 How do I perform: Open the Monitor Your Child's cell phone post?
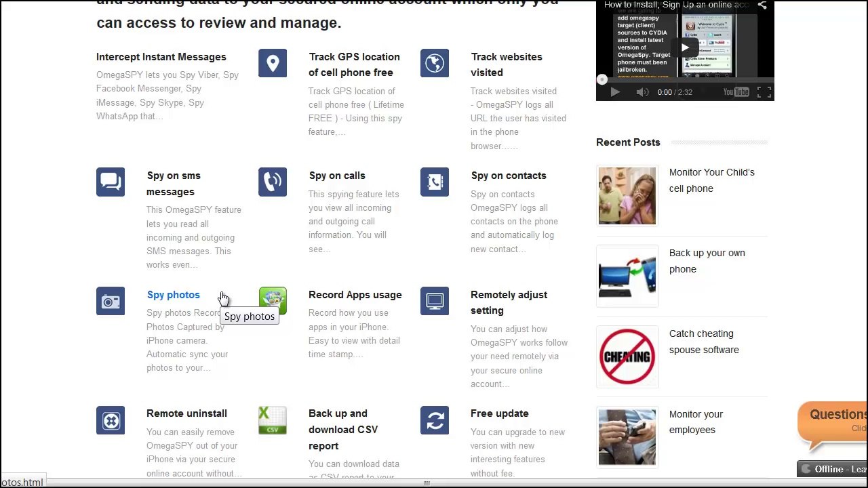click(712, 180)
